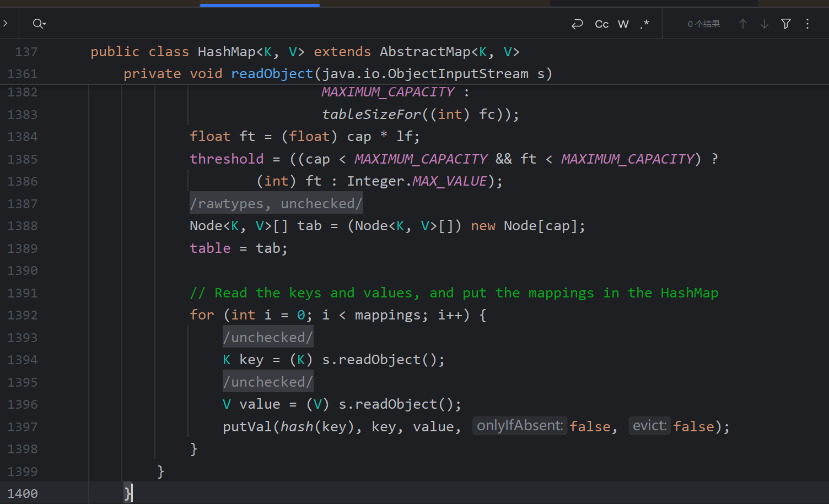Image resolution: width=829 pixels, height=504 pixels.
Task: Expand folded /rawtypes, unchecked/ annotation
Action: click(276, 204)
